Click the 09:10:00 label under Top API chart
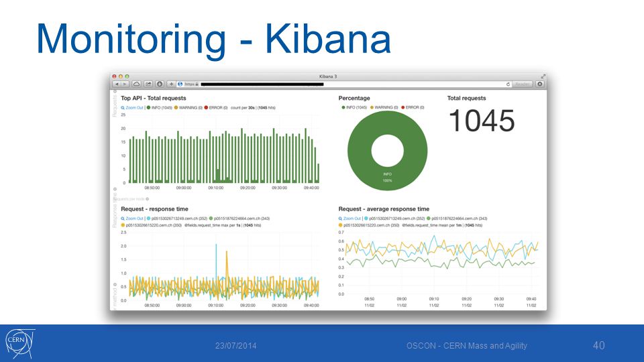 coord(215,188)
